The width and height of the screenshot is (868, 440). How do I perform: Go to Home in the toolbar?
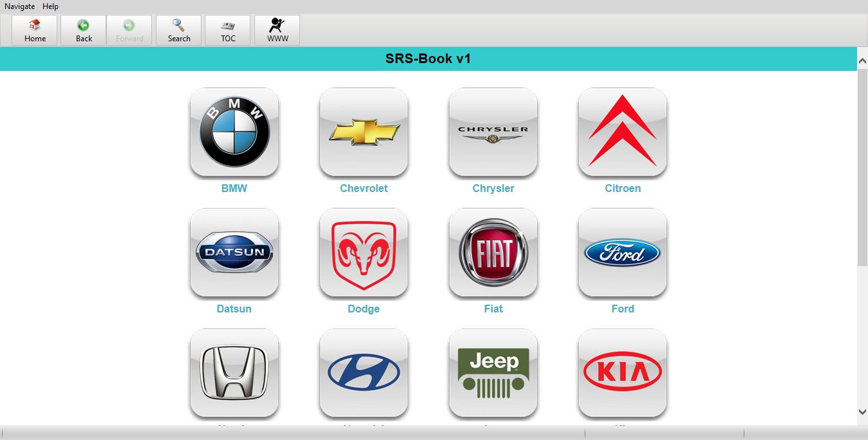click(x=35, y=30)
